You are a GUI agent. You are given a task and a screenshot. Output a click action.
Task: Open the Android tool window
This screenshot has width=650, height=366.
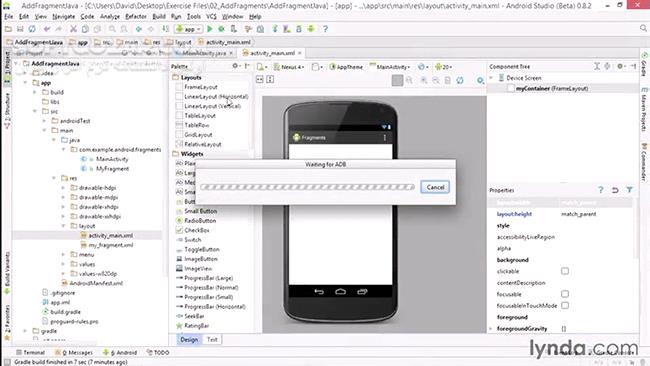tap(120, 352)
